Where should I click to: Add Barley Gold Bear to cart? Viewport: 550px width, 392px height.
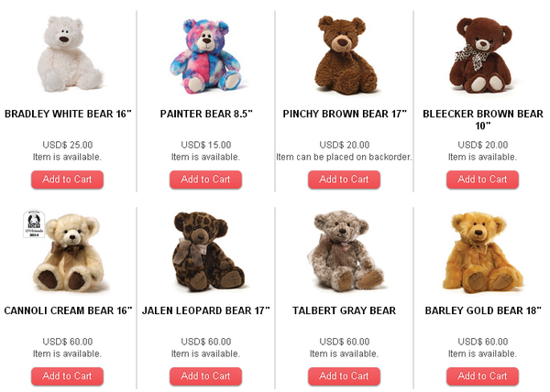482,376
